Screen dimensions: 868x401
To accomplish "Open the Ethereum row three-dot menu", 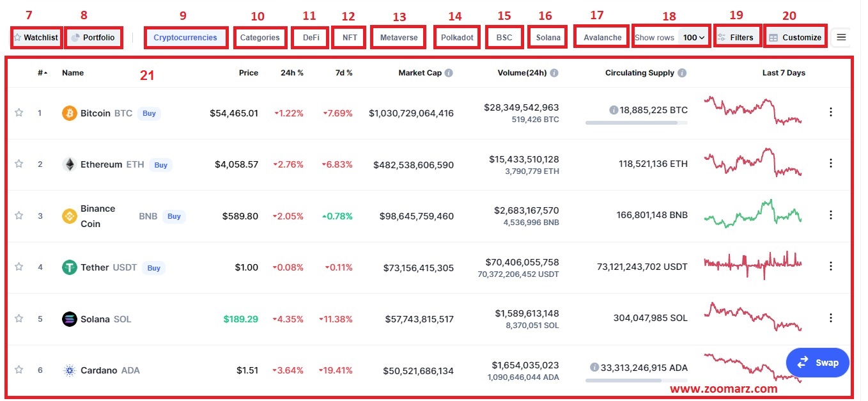I will click(831, 163).
